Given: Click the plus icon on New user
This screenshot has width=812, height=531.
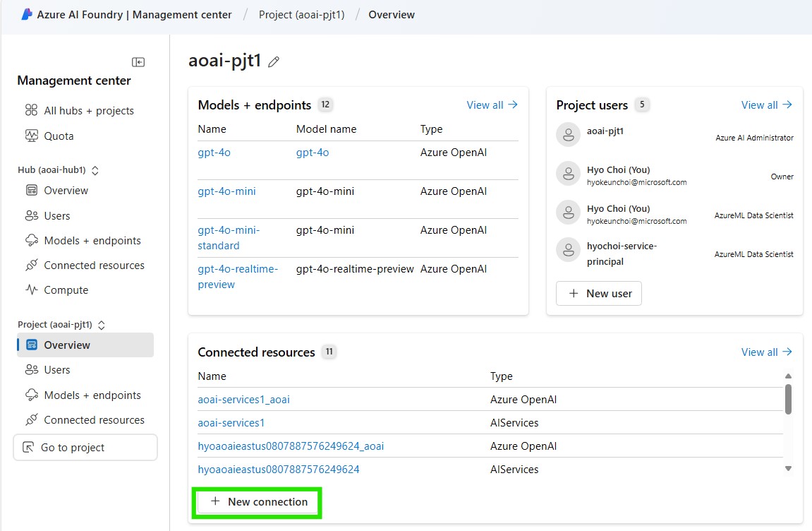Looking at the screenshot, I should click(x=574, y=294).
